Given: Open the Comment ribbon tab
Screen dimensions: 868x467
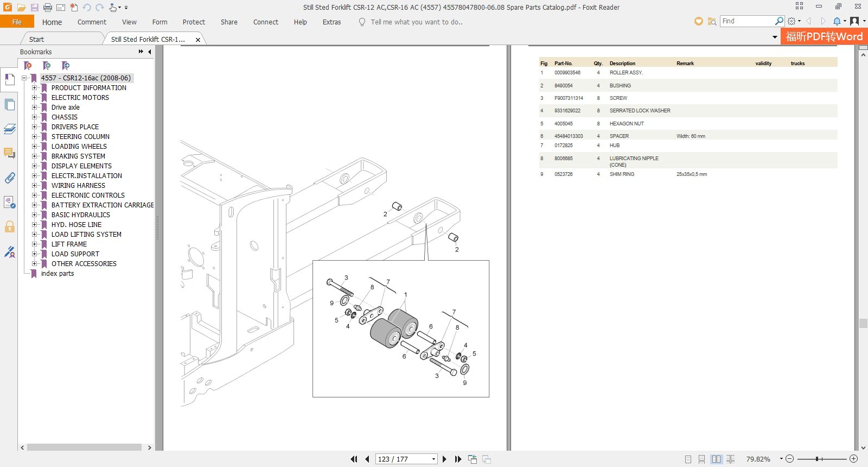Looking at the screenshot, I should point(92,22).
